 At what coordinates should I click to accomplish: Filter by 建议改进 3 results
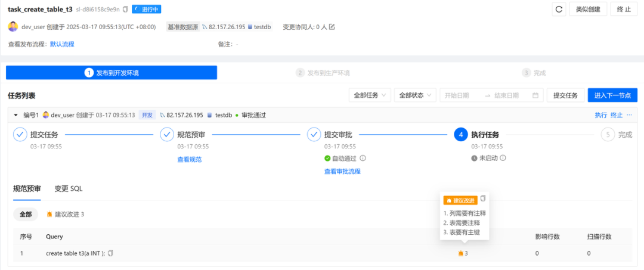point(66,215)
